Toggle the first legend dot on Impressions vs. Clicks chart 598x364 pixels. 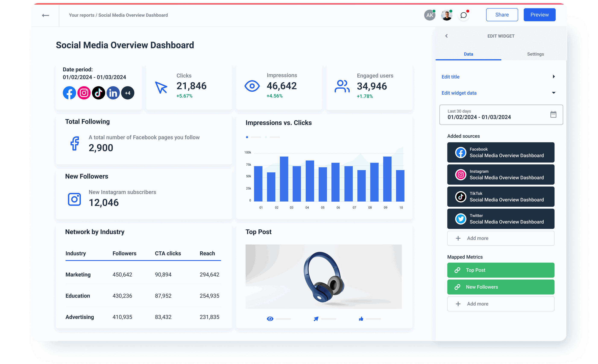tap(247, 137)
